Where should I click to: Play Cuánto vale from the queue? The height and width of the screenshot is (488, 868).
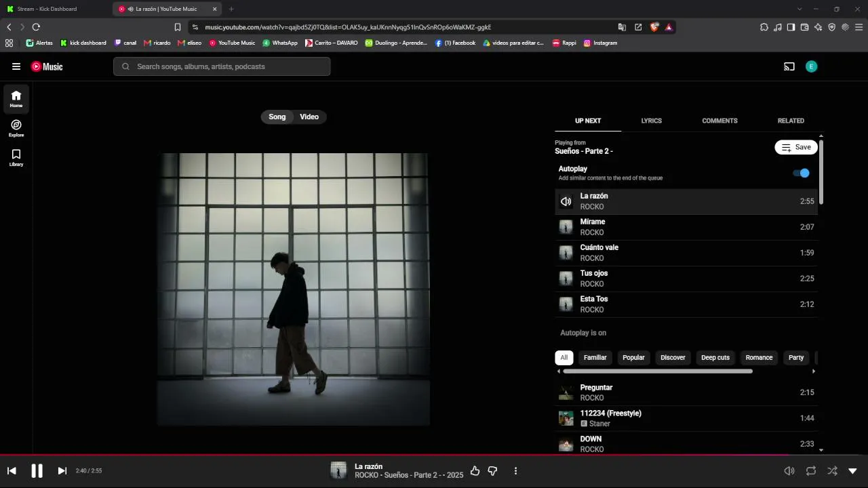(686, 253)
